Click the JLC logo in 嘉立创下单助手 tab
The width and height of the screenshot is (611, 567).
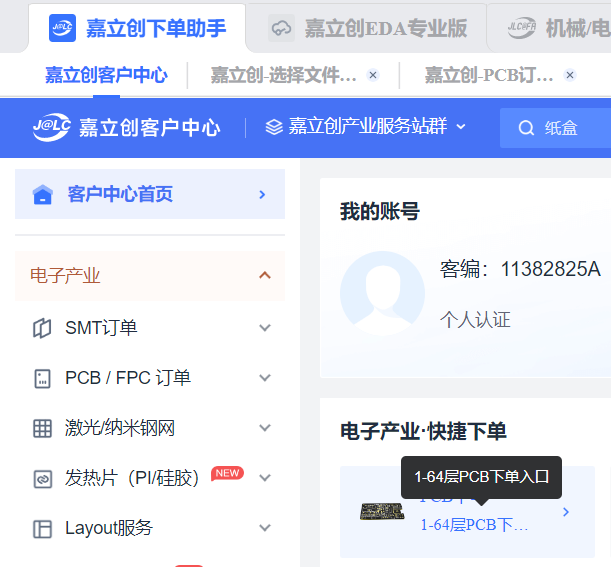[x=62, y=28]
